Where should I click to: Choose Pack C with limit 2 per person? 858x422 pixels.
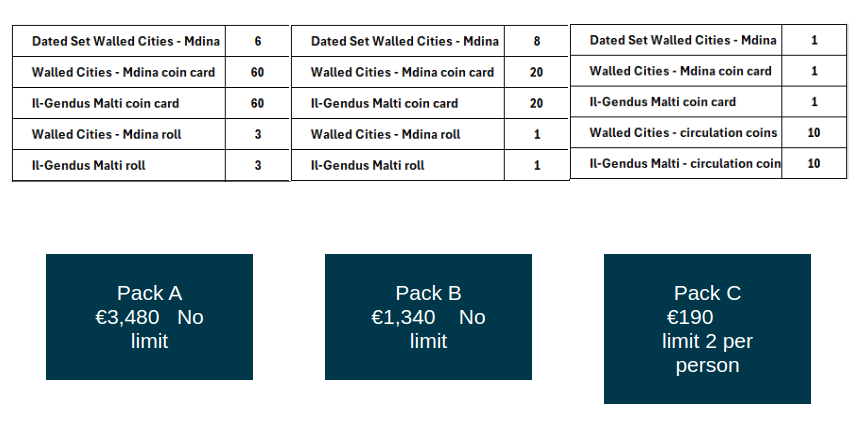(x=707, y=329)
